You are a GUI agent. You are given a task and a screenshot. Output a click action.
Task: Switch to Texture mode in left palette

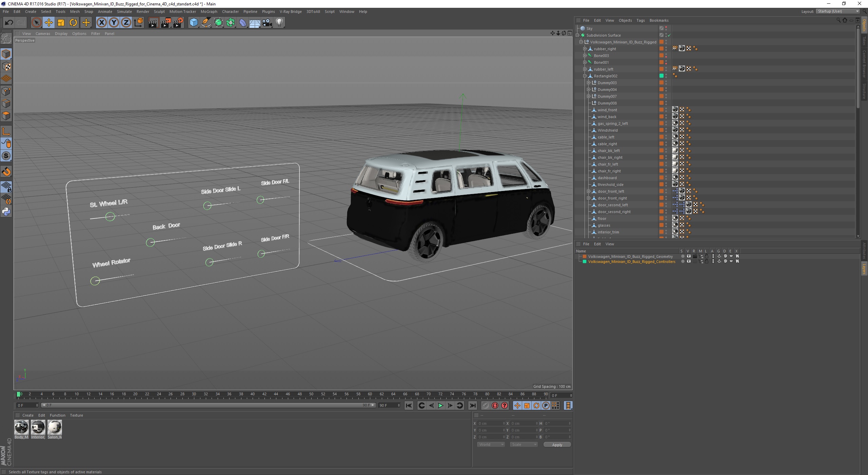[x=6, y=66]
